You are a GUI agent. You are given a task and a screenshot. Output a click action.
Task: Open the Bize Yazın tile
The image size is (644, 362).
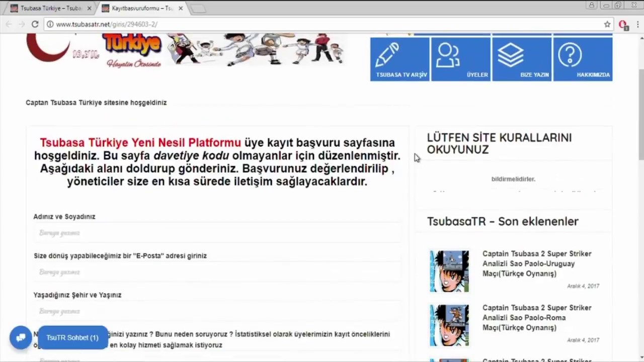[522, 59]
